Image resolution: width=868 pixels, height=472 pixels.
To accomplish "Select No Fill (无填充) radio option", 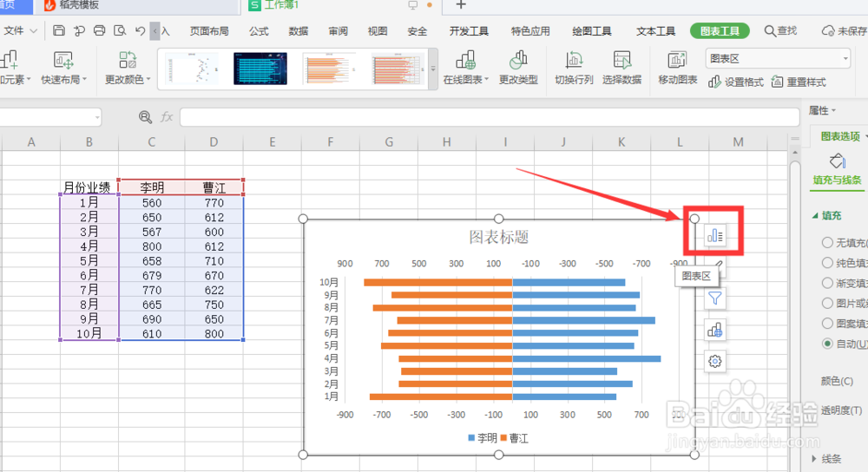I will 827,242.
